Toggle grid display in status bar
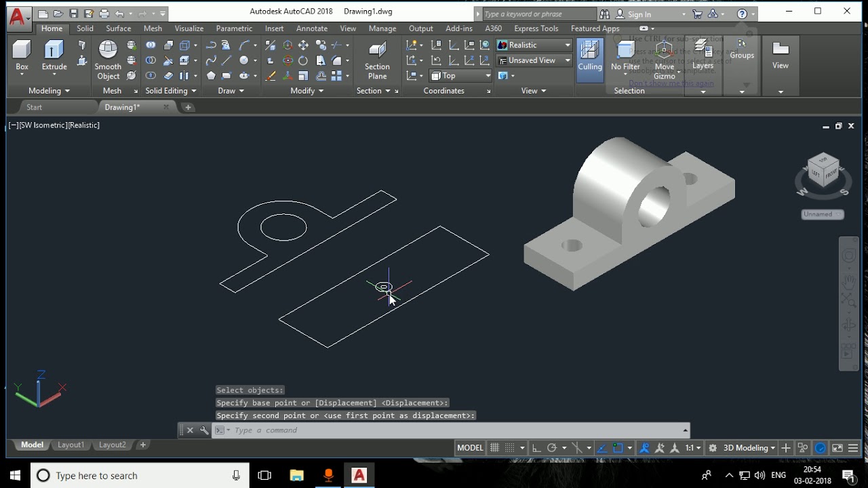The image size is (868, 488). 494,448
